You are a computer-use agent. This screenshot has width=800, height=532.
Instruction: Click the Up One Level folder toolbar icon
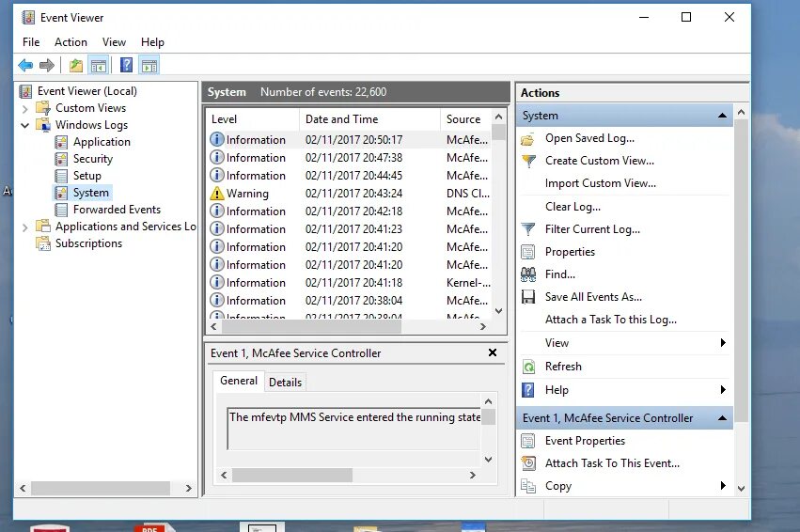76,65
